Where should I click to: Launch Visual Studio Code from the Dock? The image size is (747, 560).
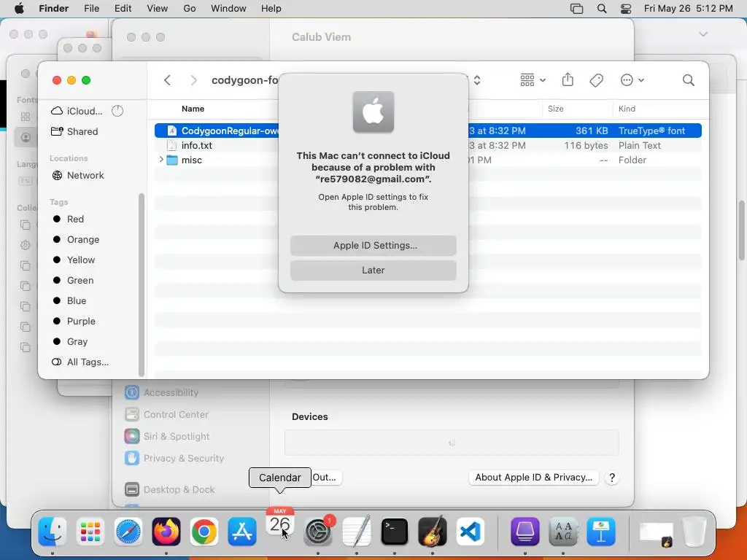(471, 532)
